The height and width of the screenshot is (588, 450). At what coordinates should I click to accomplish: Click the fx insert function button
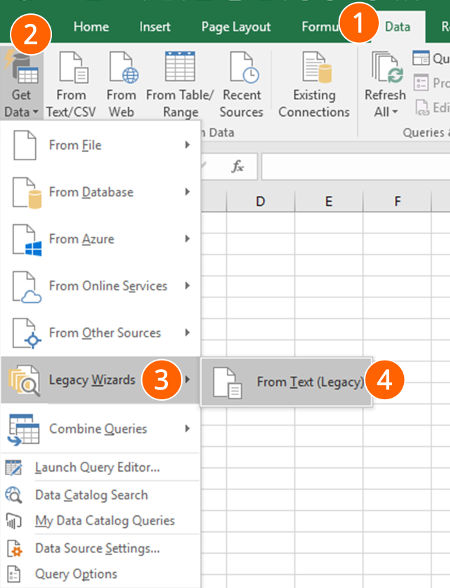pos(238,166)
